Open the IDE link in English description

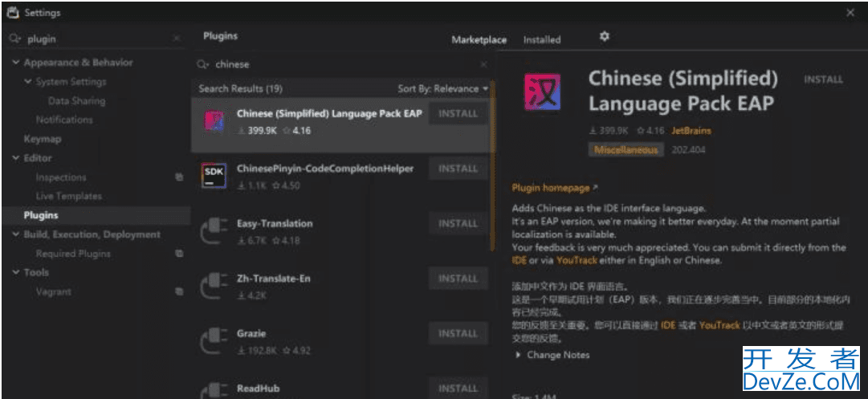point(520,260)
